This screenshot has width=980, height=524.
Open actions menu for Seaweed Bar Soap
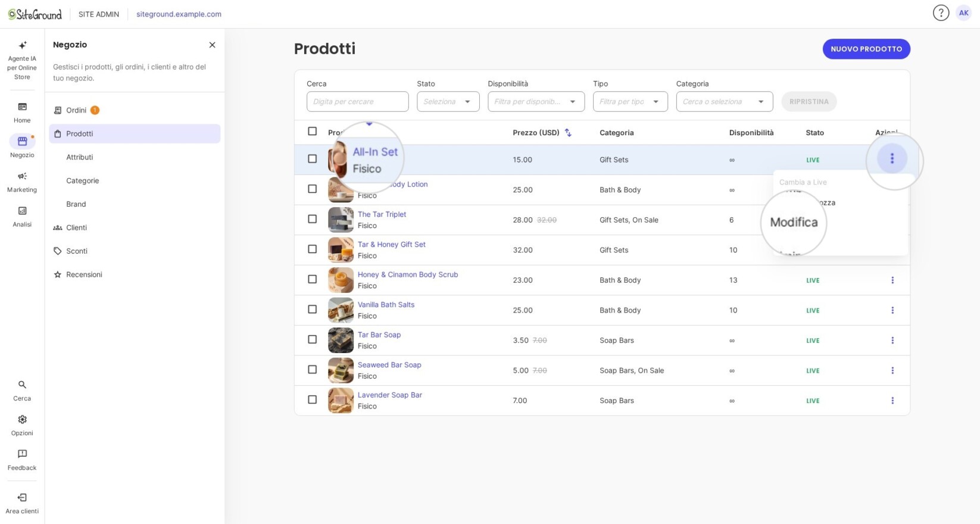tap(892, 370)
